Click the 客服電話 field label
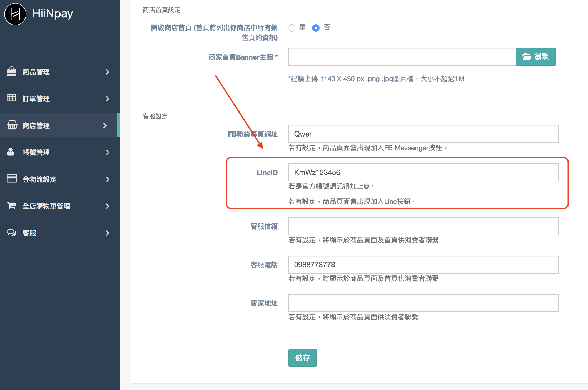 pos(264,265)
